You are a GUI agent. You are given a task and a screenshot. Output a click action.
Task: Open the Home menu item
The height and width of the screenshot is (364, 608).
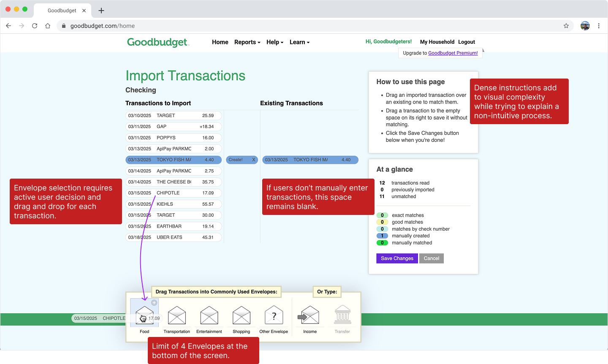tap(220, 42)
